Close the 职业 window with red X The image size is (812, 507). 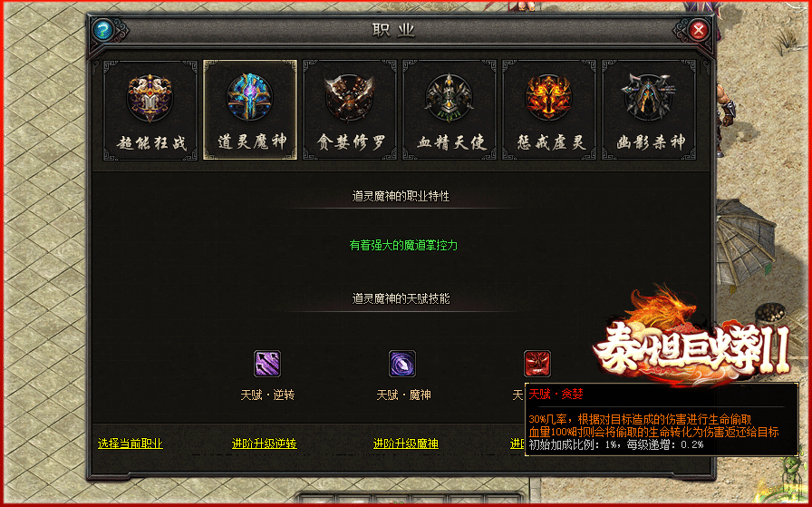pyautogui.click(x=698, y=30)
